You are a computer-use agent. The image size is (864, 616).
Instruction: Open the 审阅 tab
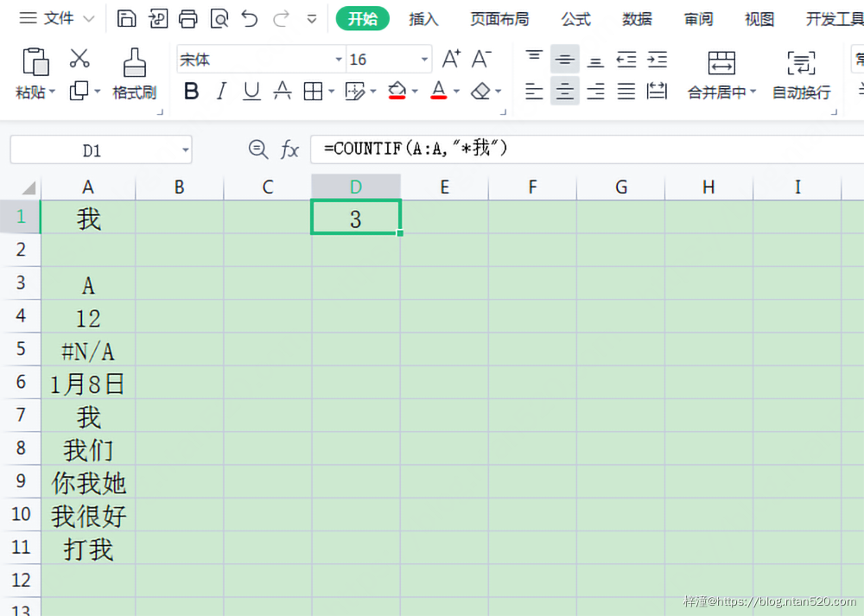[x=698, y=19]
